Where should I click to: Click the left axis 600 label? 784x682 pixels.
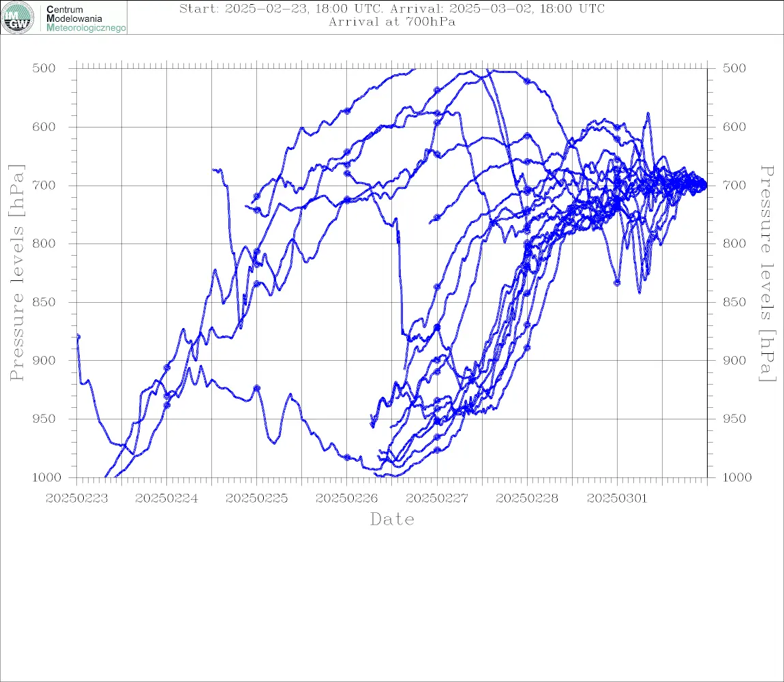point(44,127)
